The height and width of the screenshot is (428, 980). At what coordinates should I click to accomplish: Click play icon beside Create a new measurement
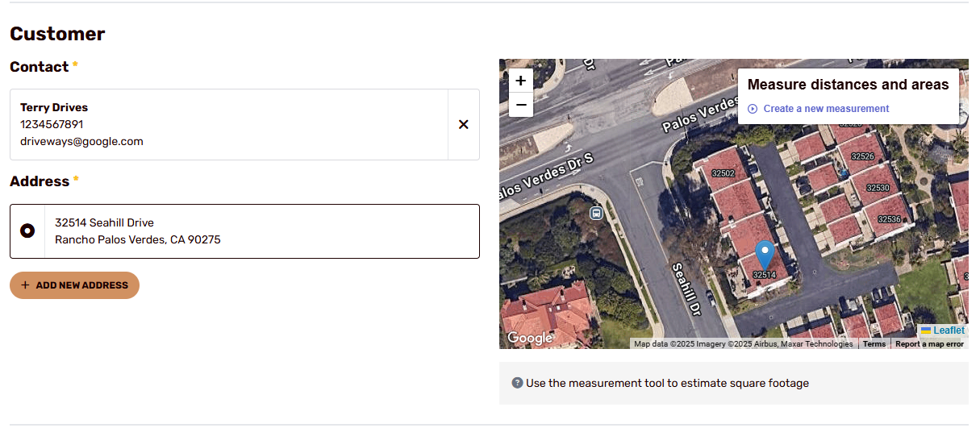tap(753, 109)
